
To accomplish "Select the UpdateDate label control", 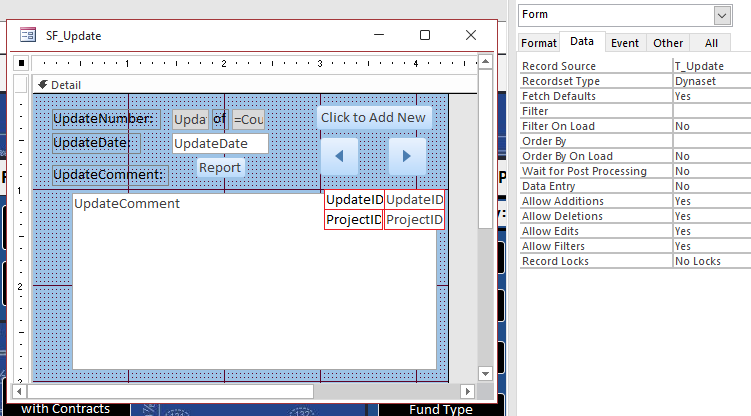I will pos(96,143).
